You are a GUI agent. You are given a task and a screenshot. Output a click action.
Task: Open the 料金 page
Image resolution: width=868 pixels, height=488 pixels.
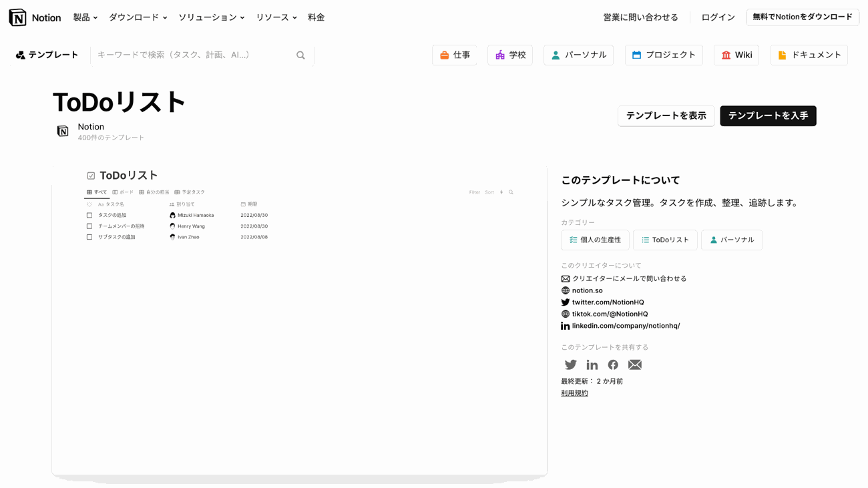pos(316,17)
